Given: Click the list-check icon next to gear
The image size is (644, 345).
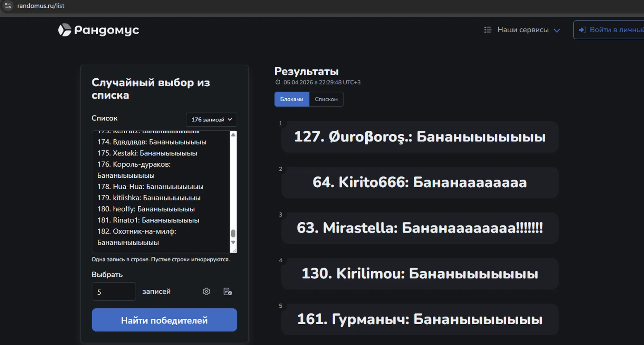Looking at the screenshot, I should [x=228, y=292].
